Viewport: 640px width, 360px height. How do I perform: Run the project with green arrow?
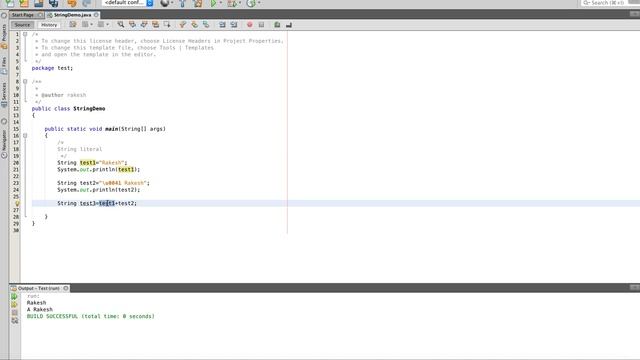click(213, 3)
